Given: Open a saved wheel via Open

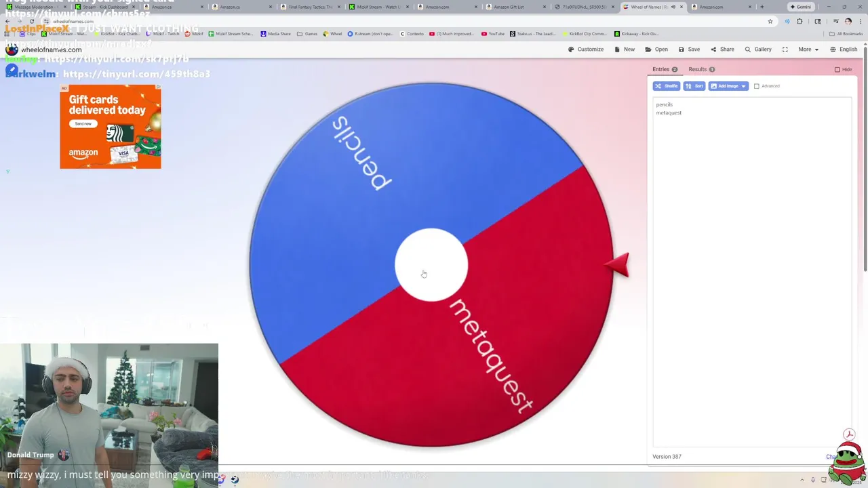Looking at the screenshot, I should point(656,49).
